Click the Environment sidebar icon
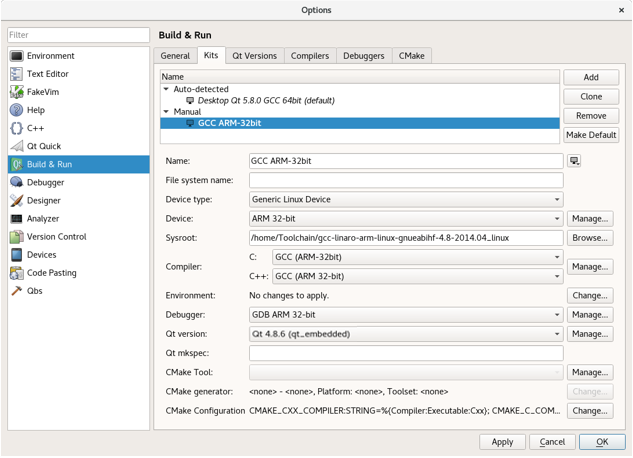633x458 pixels. coord(17,56)
